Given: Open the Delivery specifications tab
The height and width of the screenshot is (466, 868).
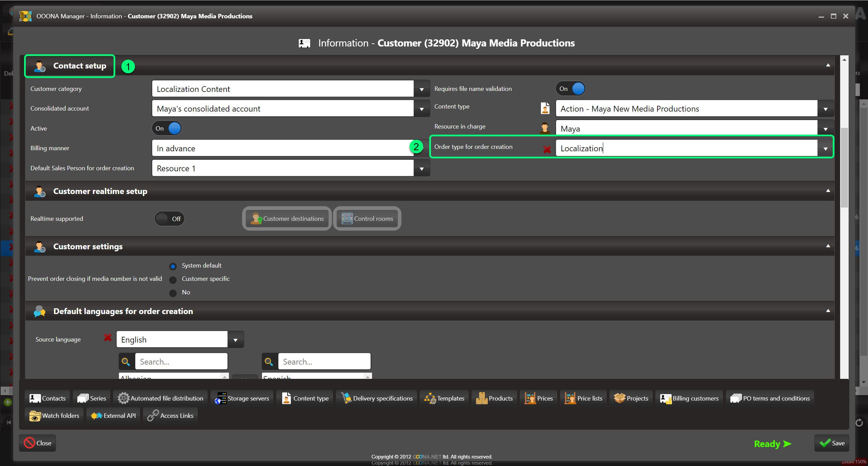Looking at the screenshot, I should [377, 398].
